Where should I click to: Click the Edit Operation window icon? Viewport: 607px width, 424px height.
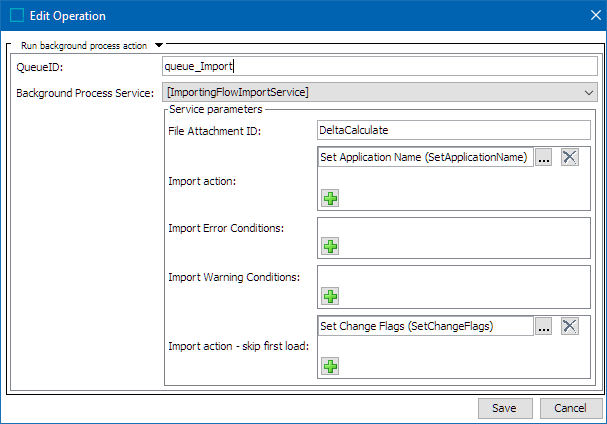pos(17,15)
